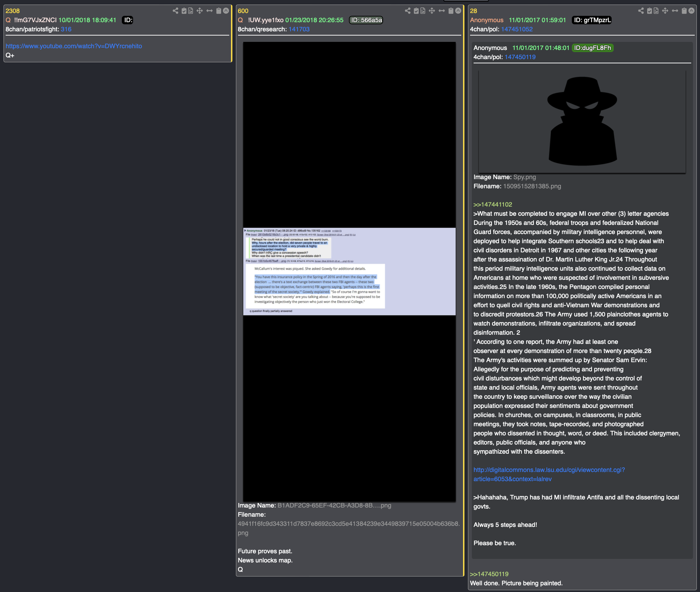Share post 600 via the share icon
The image size is (700, 592).
tap(408, 11)
